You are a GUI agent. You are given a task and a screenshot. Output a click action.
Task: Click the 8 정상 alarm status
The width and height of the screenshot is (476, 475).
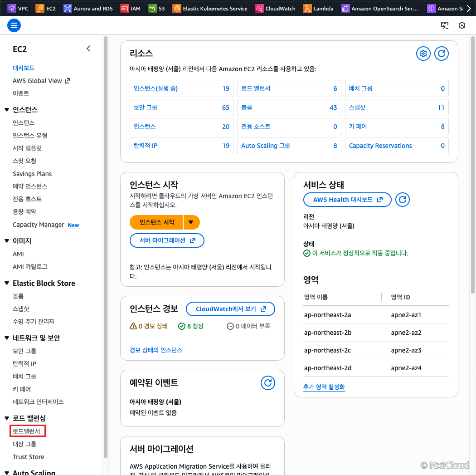coord(191,326)
